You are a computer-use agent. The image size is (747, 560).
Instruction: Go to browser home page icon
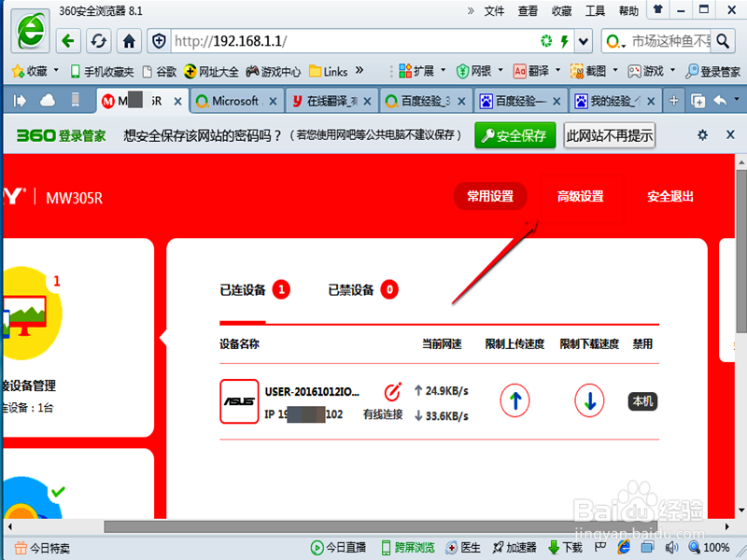click(x=129, y=41)
